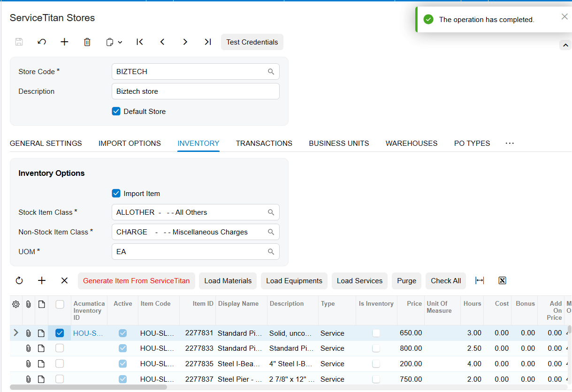572x392 pixels.
Task: Click the Load Equipments button
Action: pyautogui.click(x=294, y=281)
